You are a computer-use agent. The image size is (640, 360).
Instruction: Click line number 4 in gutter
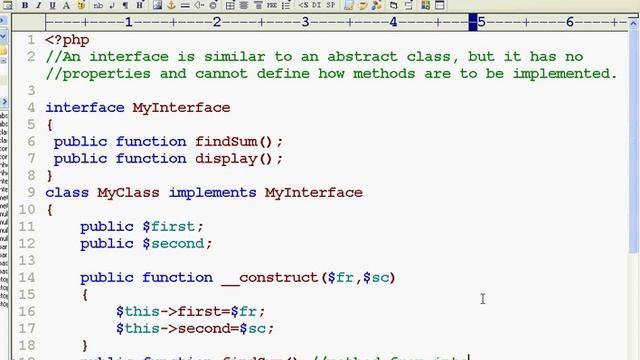31,108
